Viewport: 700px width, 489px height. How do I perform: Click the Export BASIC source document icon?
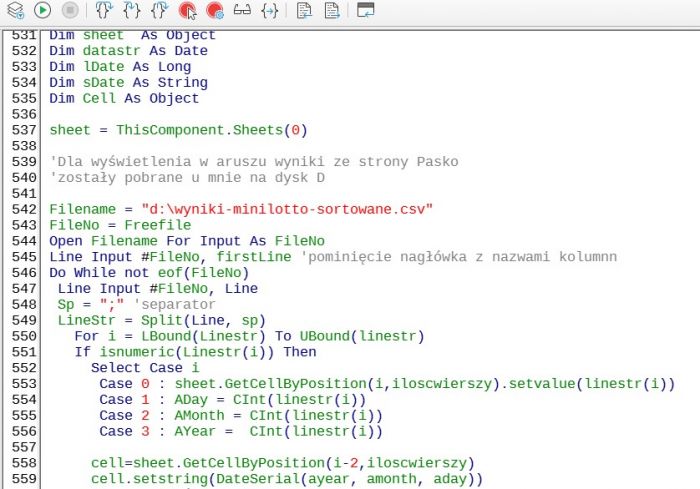[332, 10]
